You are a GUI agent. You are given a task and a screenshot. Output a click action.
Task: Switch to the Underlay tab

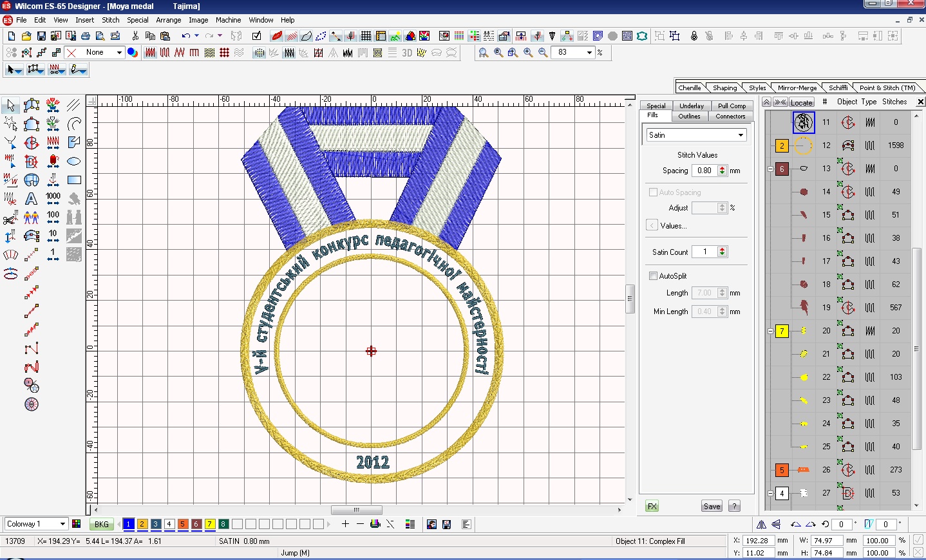(691, 106)
